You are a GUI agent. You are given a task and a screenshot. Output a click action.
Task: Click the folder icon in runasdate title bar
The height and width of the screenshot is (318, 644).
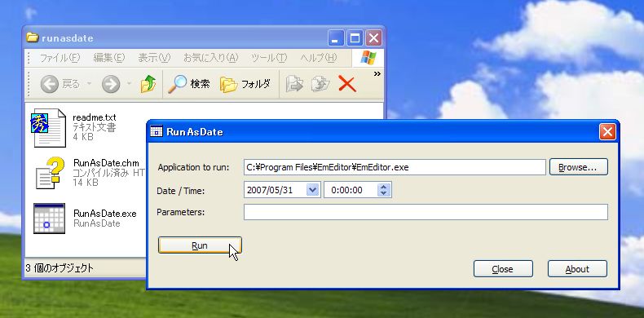click(33, 38)
